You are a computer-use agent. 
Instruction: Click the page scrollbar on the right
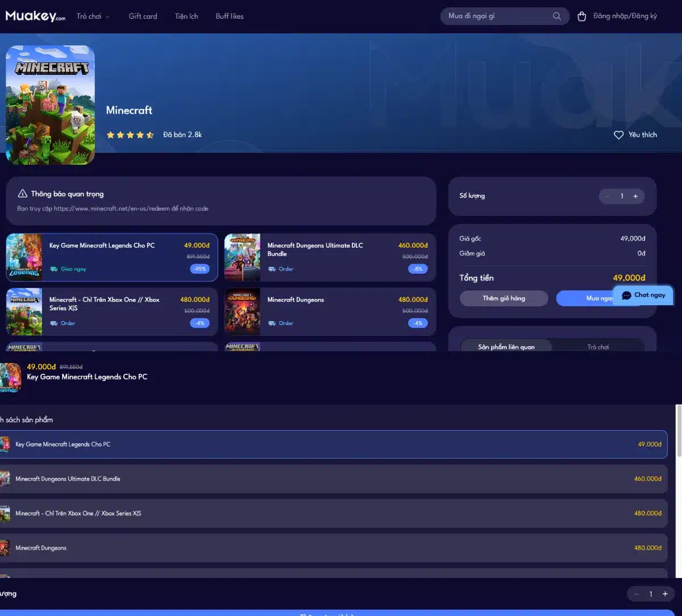tap(679, 430)
